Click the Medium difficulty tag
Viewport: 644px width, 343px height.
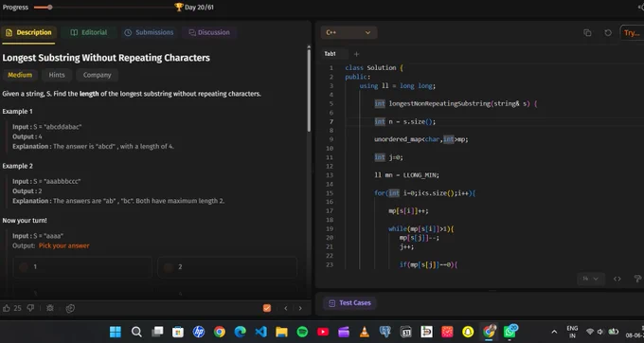pos(20,75)
